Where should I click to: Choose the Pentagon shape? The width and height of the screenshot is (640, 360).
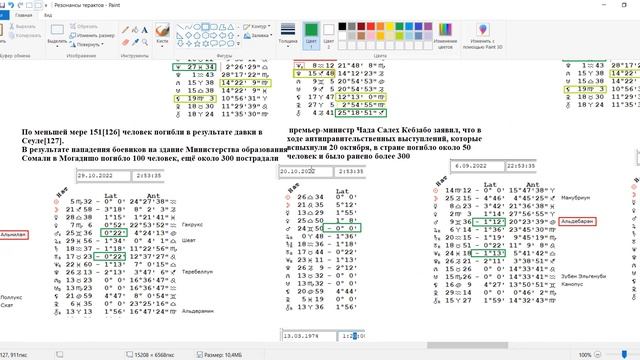click(x=197, y=36)
